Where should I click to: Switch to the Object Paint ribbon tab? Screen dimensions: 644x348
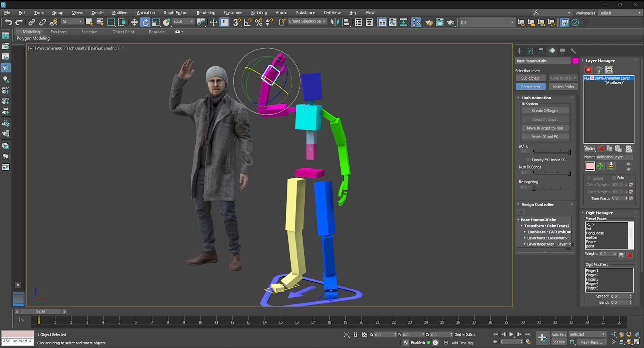pos(123,32)
